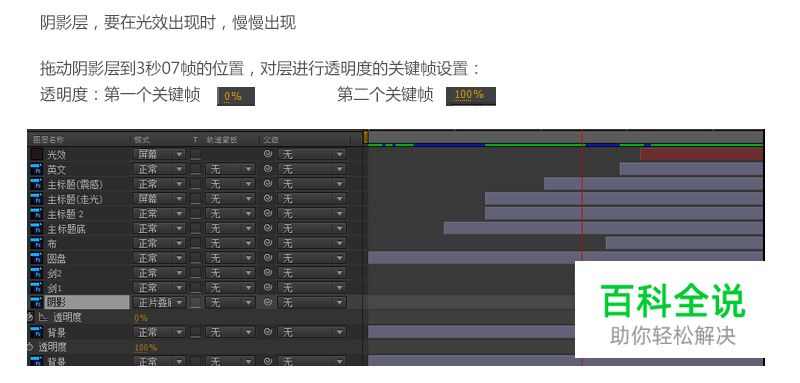Viewport: 800px width, 383px height.
Task: Click the 图层名称 column header
Action: point(48,139)
